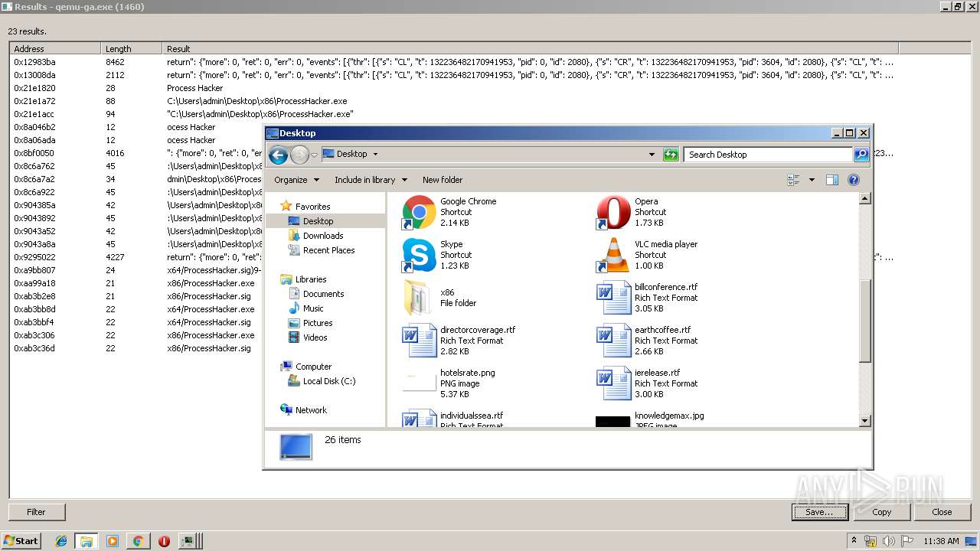Click the Copy button in Results window
Image resolution: width=980 pixels, height=551 pixels.
(x=881, y=512)
